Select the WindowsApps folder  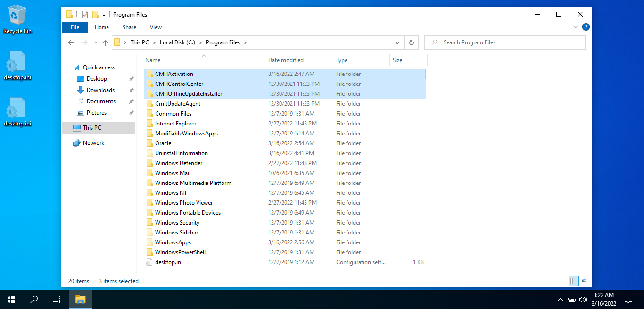click(284, 242)
